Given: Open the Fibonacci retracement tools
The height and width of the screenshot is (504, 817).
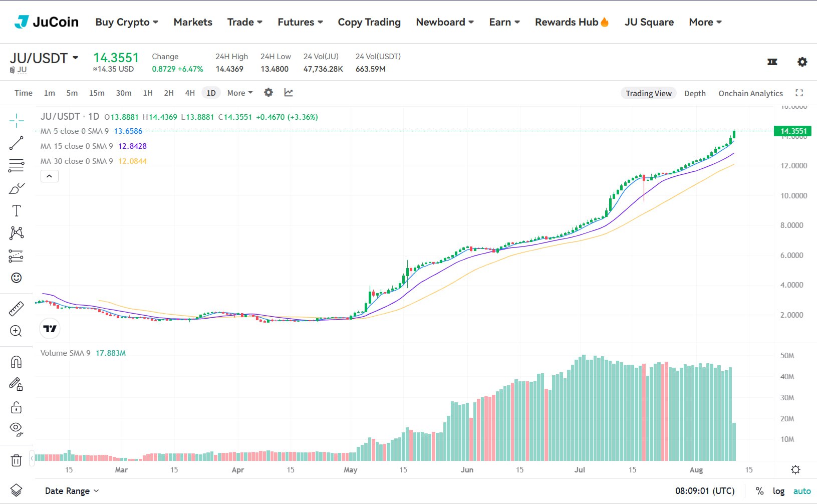Looking at the screenshot, I should click(x=17, y=166).
